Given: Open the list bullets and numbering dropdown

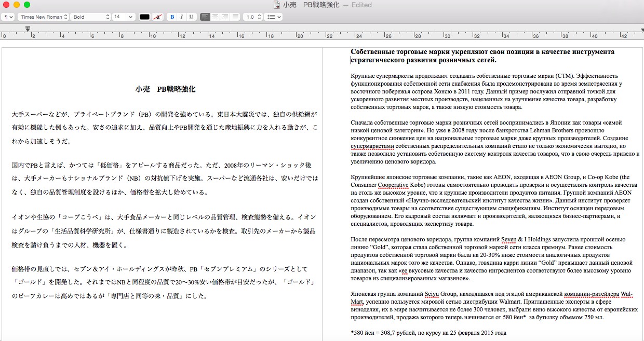Looking at the screenshot, I should [x=274, y=17].
